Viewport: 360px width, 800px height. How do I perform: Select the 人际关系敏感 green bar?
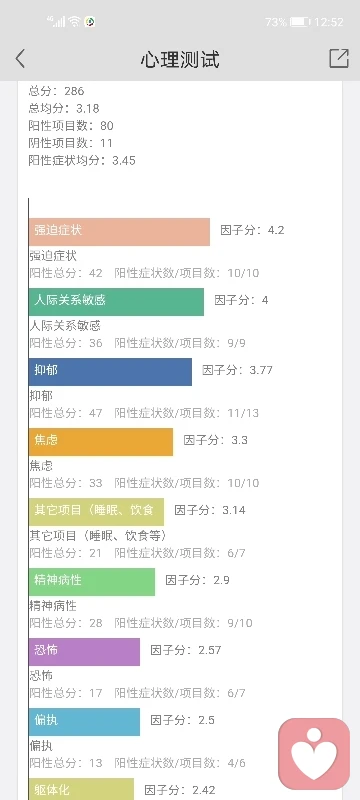116,302
